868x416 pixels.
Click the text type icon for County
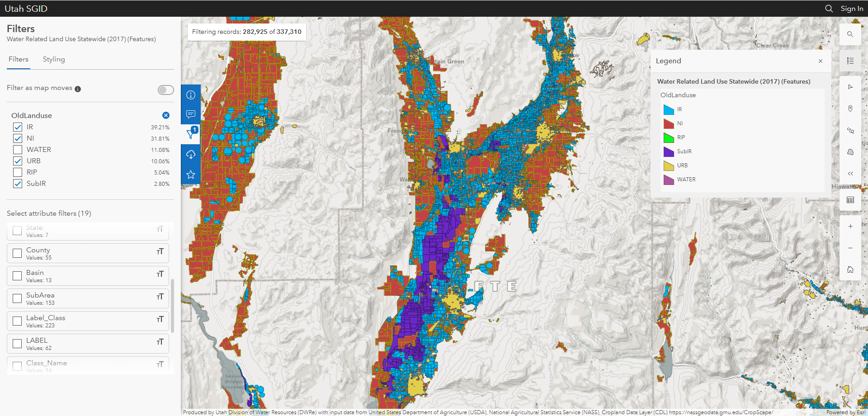click(x=160, y=251)
